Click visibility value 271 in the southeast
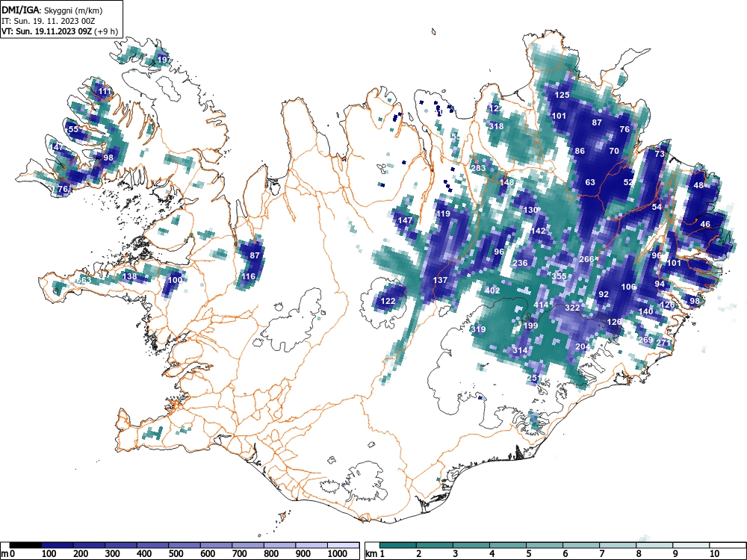The width and height of the screenshot is (747, 560). point(663,343)
